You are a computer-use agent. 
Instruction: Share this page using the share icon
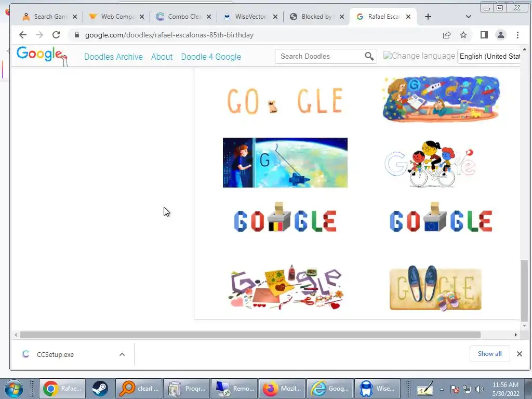(447, 35)
